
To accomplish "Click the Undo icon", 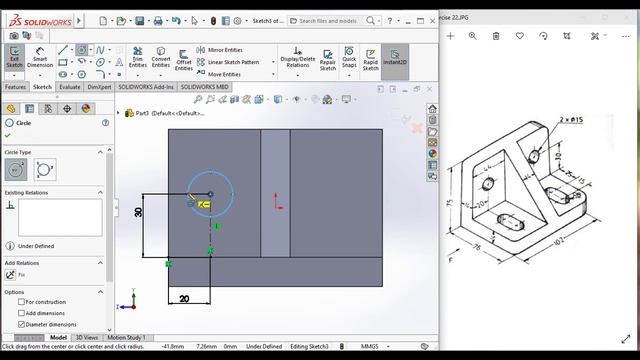I will point(176,21).
